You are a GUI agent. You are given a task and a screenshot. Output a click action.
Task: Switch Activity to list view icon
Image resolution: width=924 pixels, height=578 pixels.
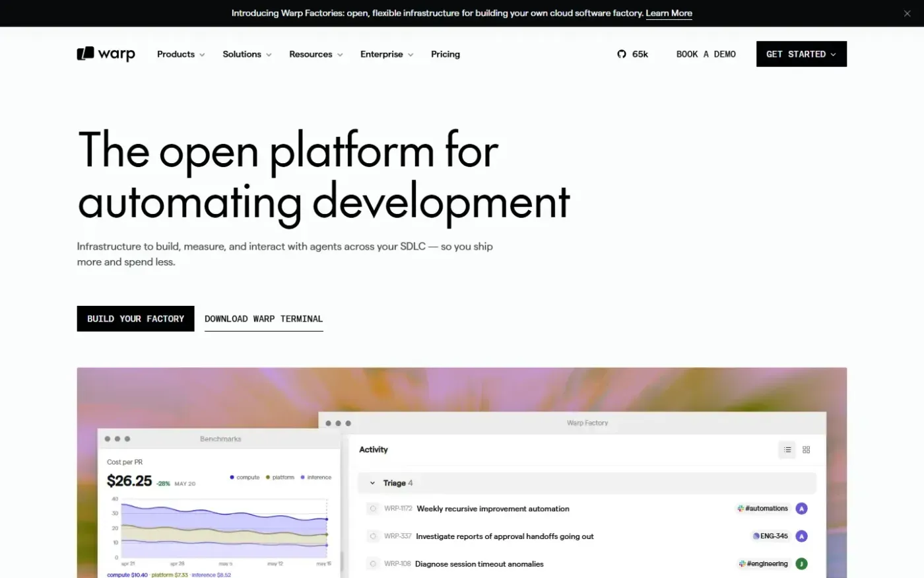point(787,450)
